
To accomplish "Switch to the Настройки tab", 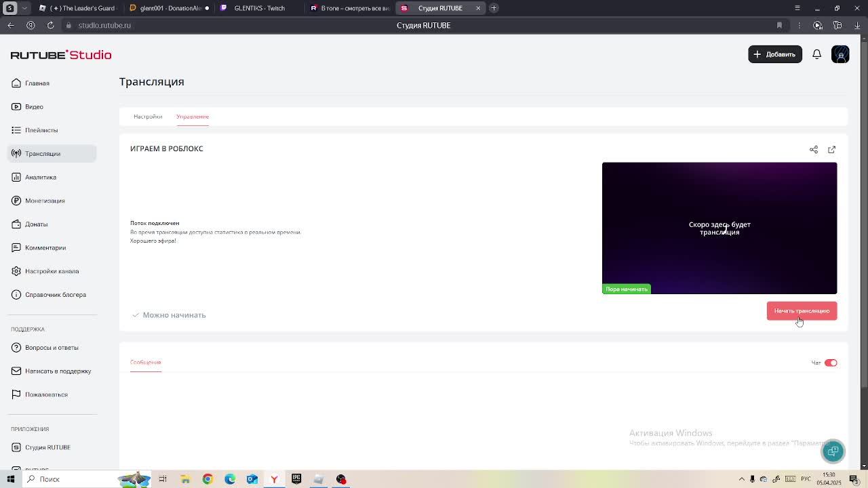I will tap(148, 117).
